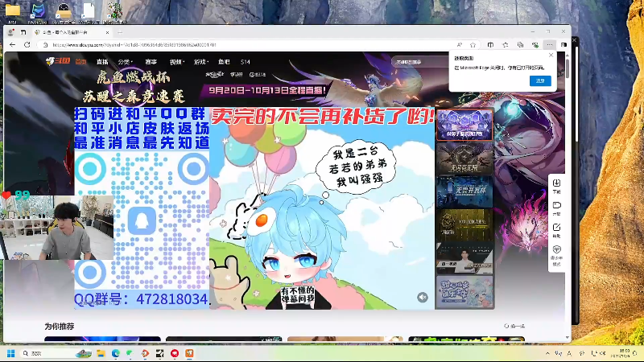The height and width of the screenshot is (362, 644).
Task: Open the Favorites list icon in toolbar
Action: click(506, 45)
